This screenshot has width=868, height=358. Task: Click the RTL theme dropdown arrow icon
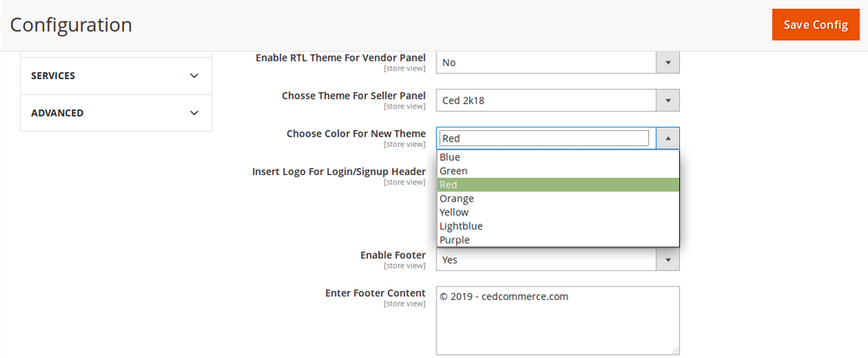click(x=668, y=62)
